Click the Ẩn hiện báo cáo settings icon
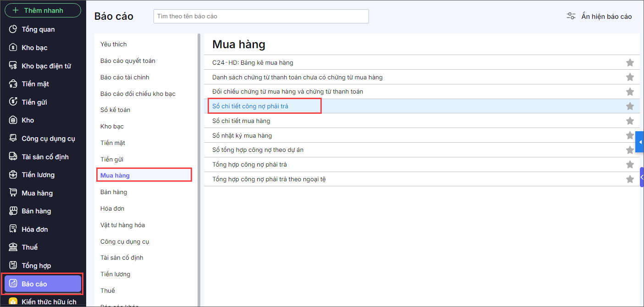Screen dimensions: 644x307 point(571,16)
